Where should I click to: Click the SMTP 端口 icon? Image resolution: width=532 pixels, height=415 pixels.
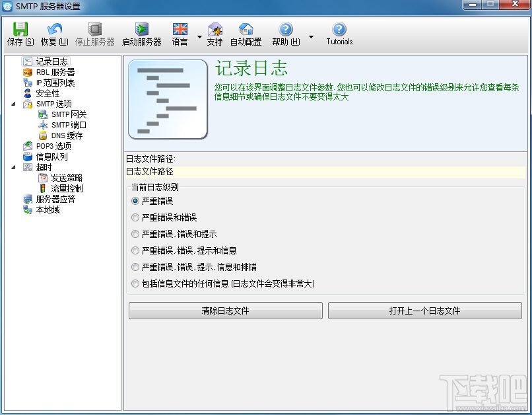(43, 125)
